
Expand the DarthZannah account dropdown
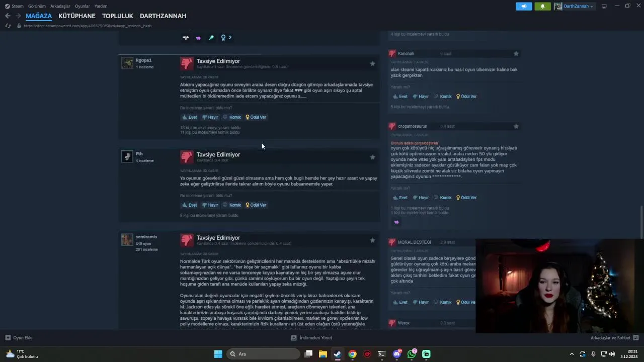click(x=574, y=6)
